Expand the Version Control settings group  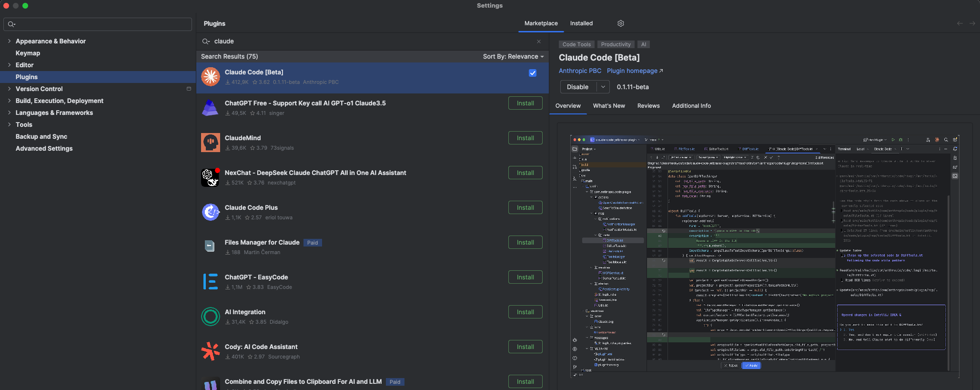[x=9, y=89]
